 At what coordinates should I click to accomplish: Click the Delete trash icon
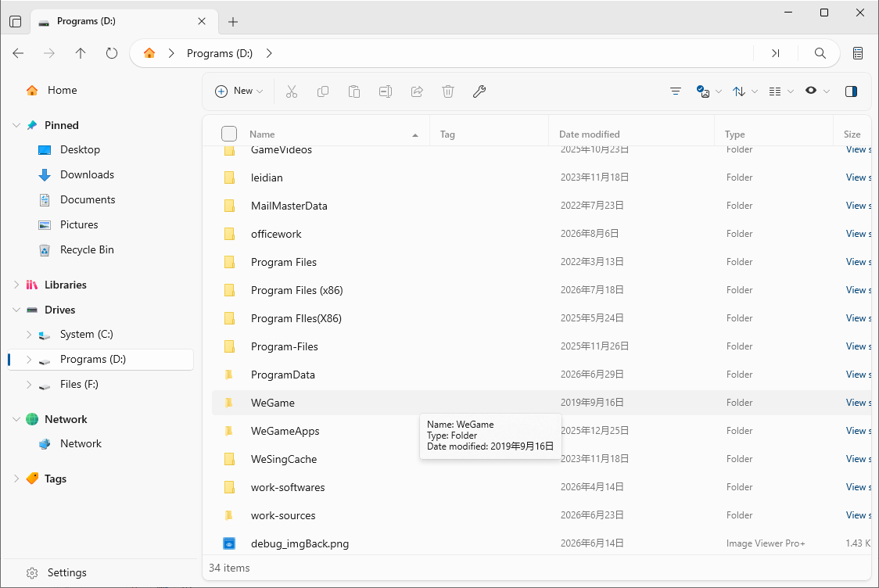pos(448,91)
